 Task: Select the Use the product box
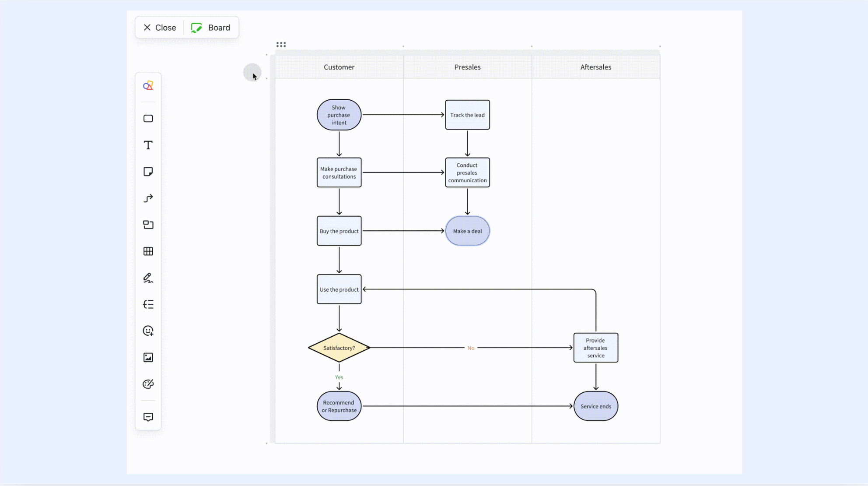click(x=339, y=289)
